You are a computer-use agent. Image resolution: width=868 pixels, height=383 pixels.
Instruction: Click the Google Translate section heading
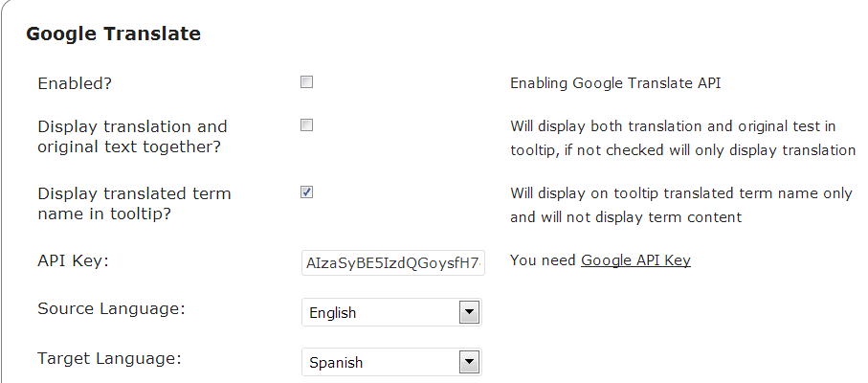tap(113, 34)
